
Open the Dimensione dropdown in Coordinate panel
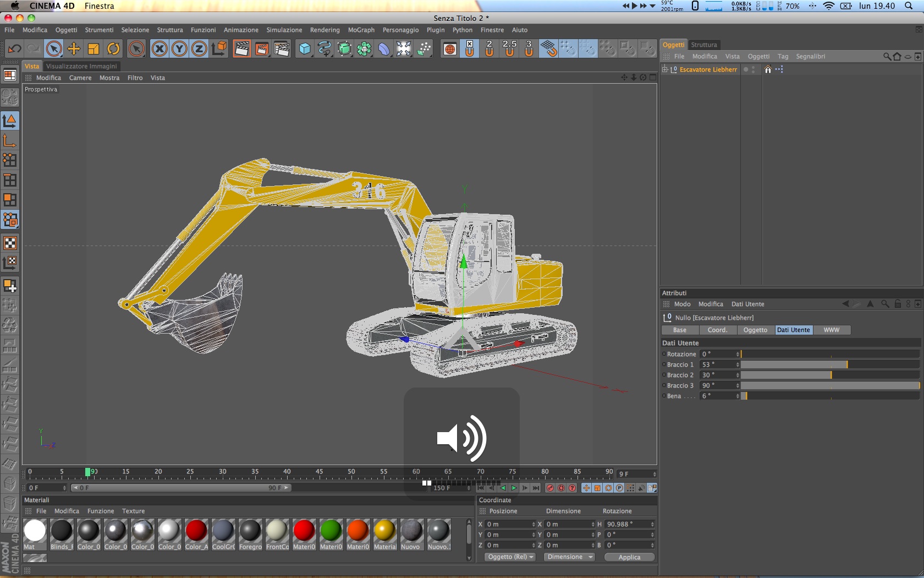570,557
